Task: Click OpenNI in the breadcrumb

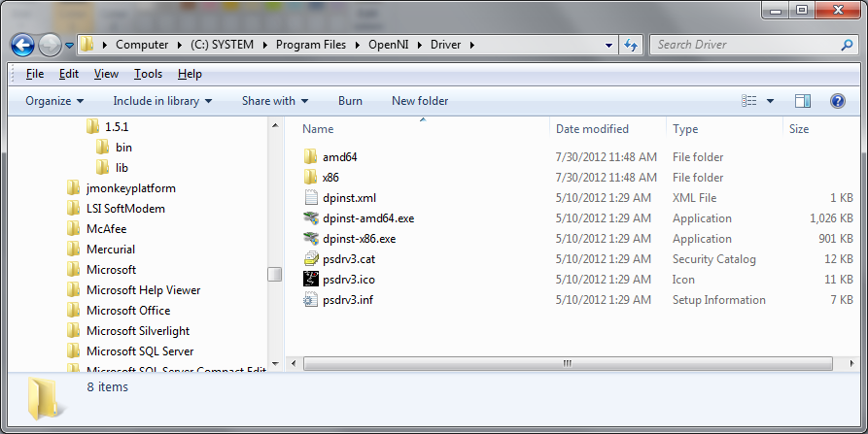Action: [x=388, y=45]
